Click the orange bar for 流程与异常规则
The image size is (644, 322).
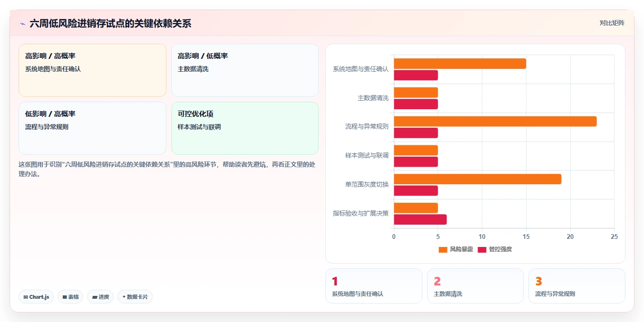[x=495, y=122]
